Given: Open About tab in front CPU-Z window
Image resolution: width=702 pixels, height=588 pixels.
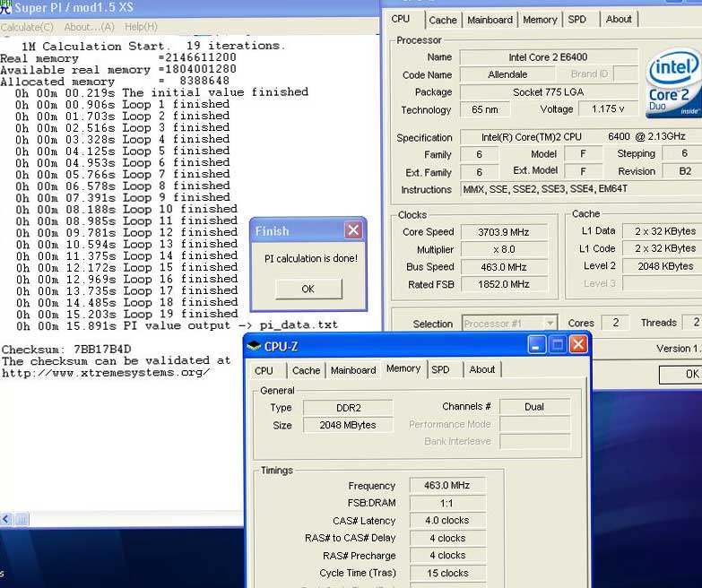Looking at the screenshot, I should 482,370.
